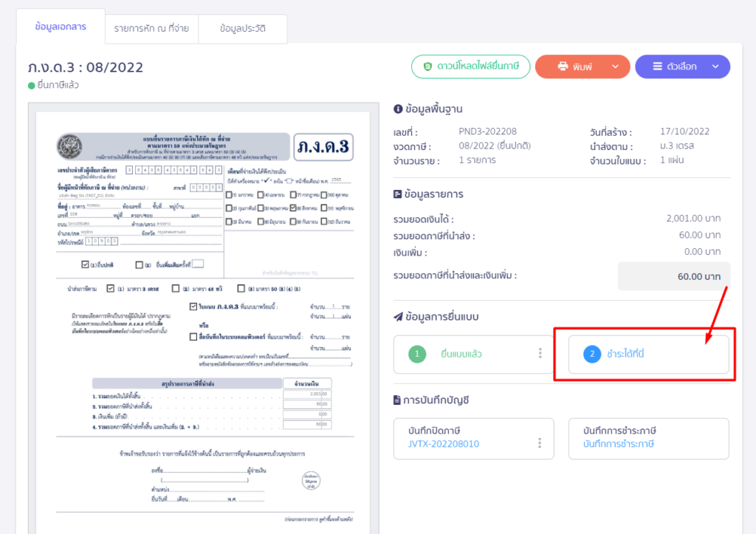
Task: Open the ข้อมูลประวัติ tab
Action: [x=242, y=29]
